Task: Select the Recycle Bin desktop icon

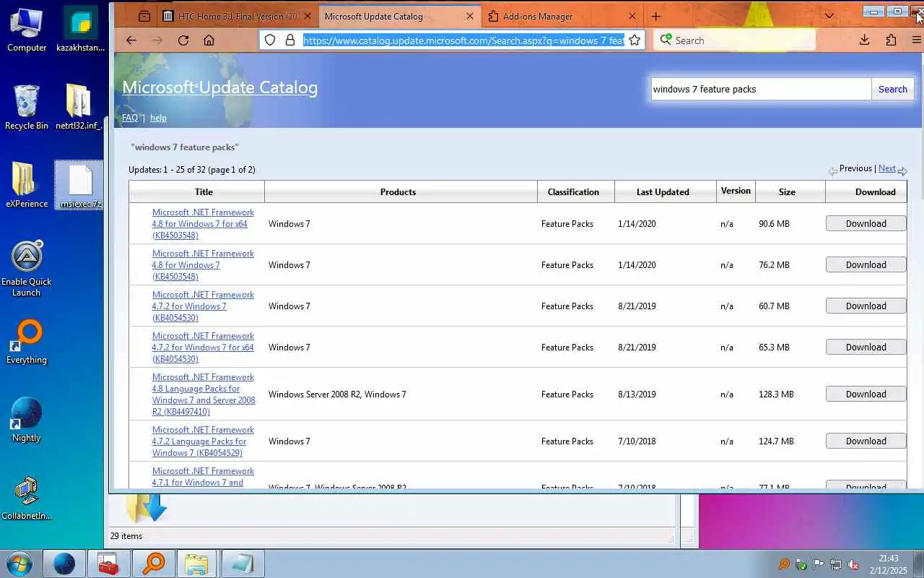Action: [x=27, y=107]
